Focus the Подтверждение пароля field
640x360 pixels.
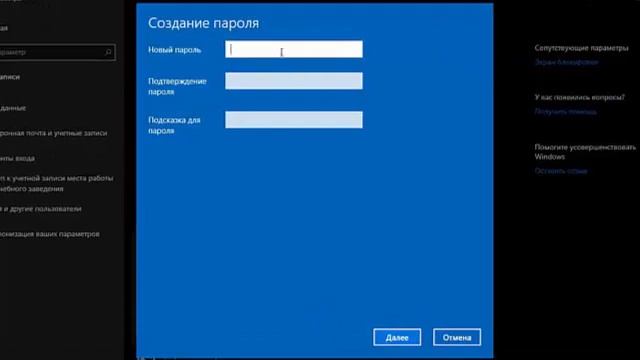293,81
